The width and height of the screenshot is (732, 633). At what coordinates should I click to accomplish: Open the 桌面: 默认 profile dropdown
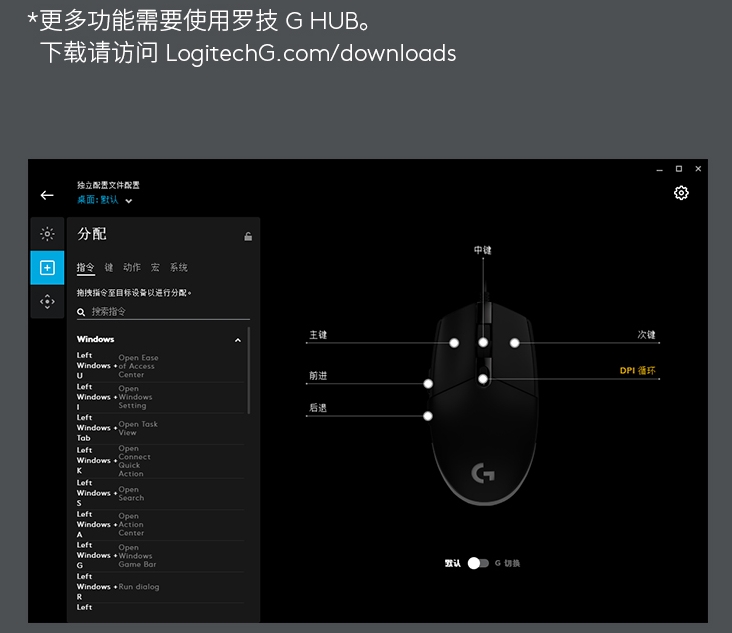(x=105, y=200)
